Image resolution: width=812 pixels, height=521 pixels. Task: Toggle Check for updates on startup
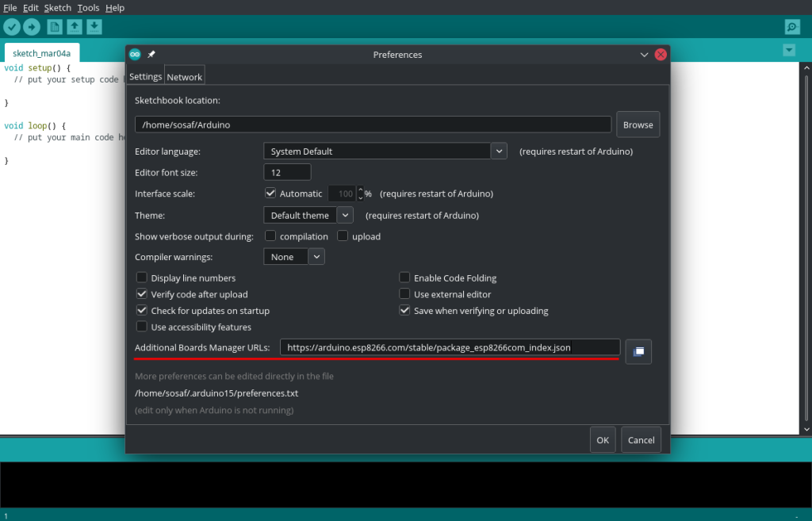pos(141,310)
